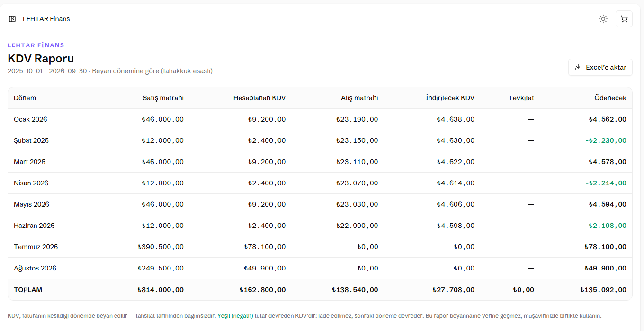Open the shopping cart icon
644x331 pixels.
(624, 19)
